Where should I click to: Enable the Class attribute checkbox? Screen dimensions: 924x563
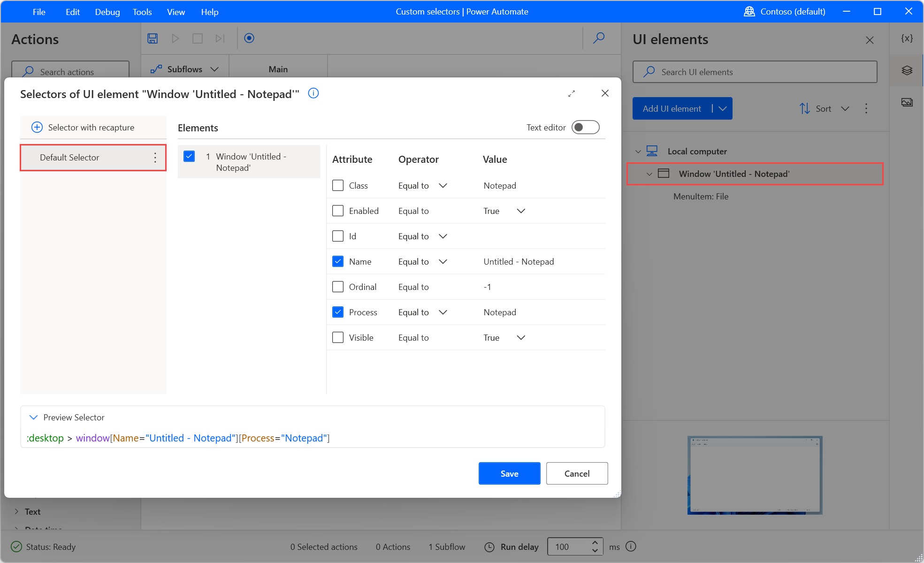(338, 185)
